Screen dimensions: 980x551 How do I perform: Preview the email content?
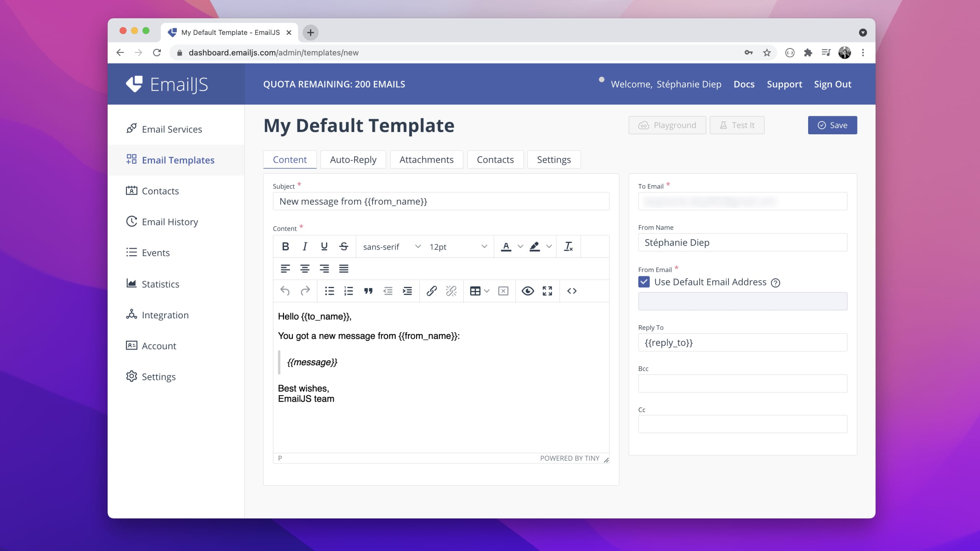528,291
